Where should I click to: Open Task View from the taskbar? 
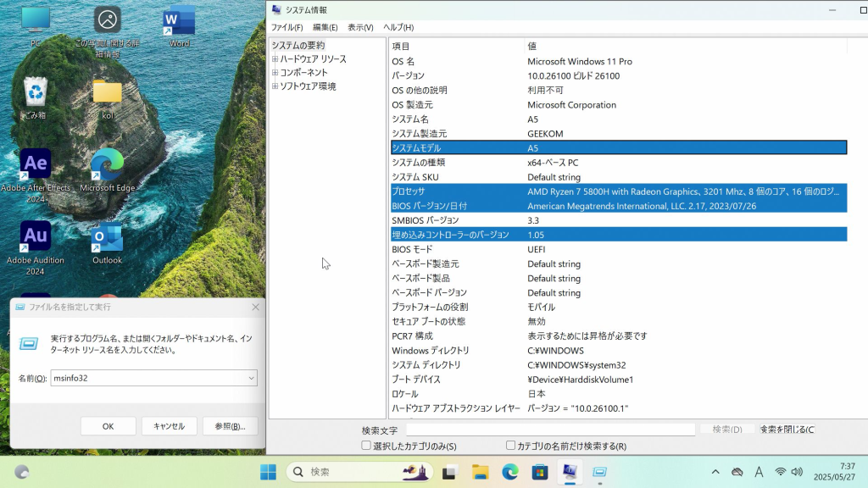pos(449,472)
